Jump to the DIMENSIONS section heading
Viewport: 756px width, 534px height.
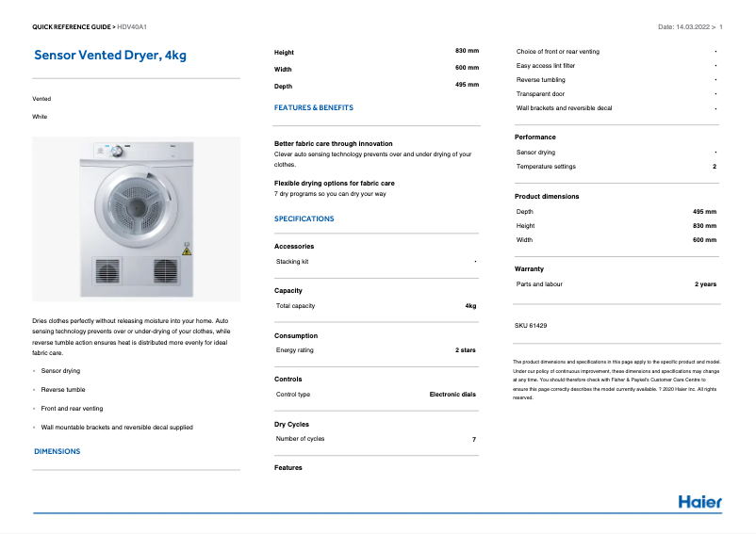[58, 451]
